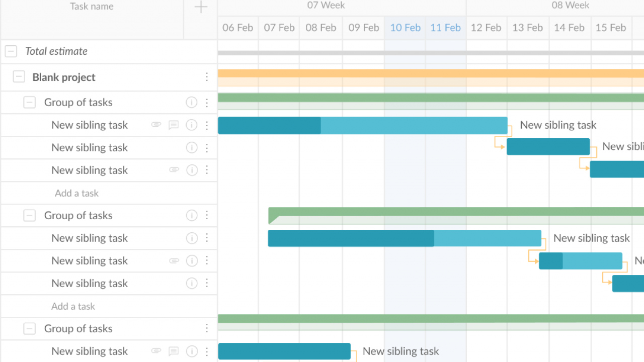Open info icon on second group's last task
This screenshot has width=644, height=362.
click(x=192, y=284)
